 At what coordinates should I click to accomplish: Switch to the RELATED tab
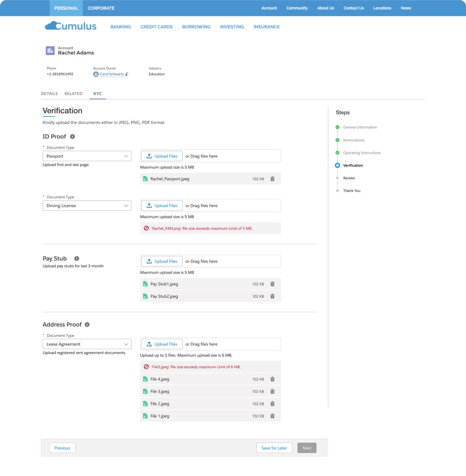[73, 94]
